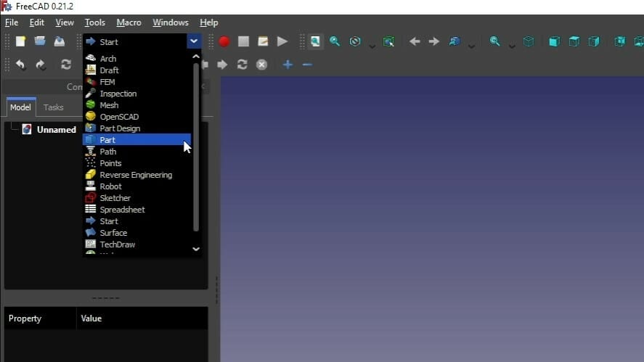
Task: Zoom out with minus icon
Action: pos(307,65)
